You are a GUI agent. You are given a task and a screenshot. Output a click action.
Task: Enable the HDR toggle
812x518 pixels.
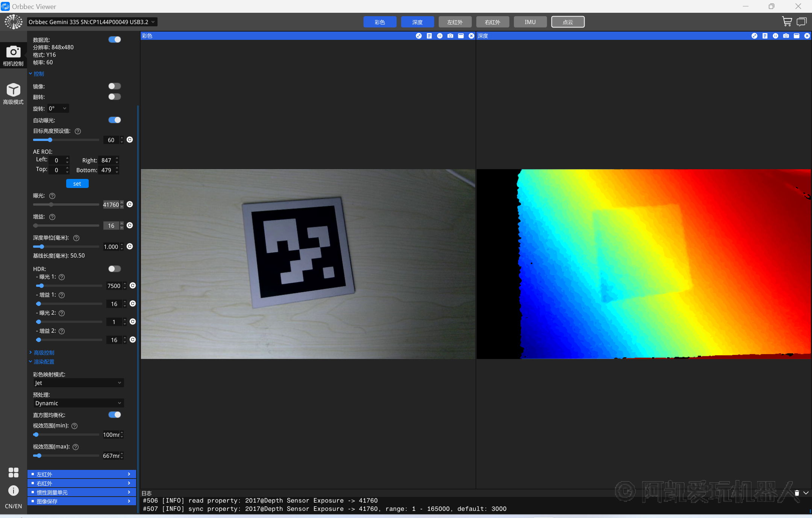point(114,269)
